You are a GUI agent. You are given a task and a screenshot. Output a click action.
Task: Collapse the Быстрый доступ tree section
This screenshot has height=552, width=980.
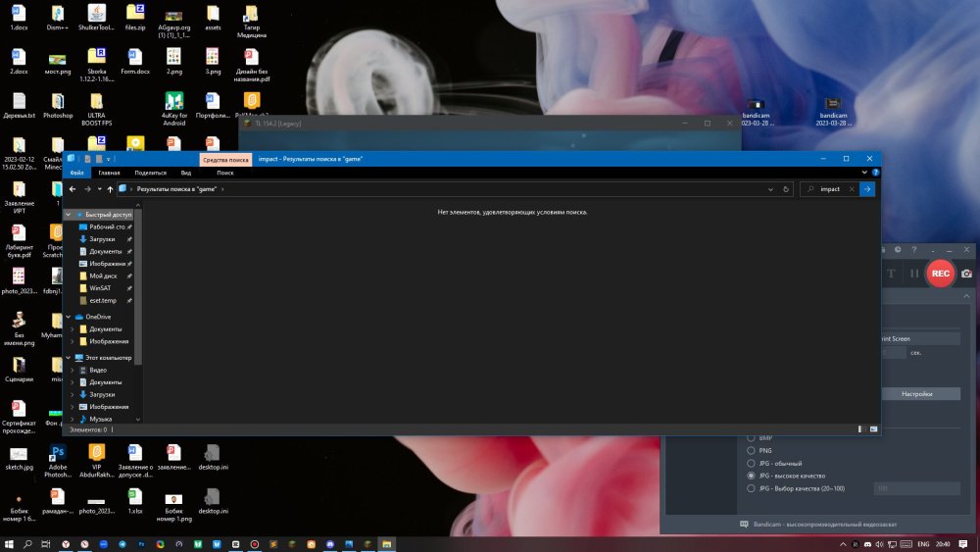[69, 215]
